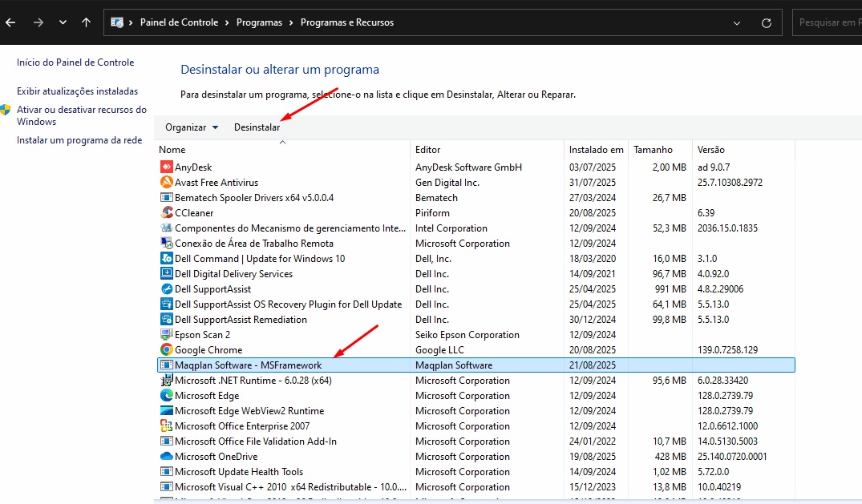Click the shield icon beside Windows features link

pos(6,110)
